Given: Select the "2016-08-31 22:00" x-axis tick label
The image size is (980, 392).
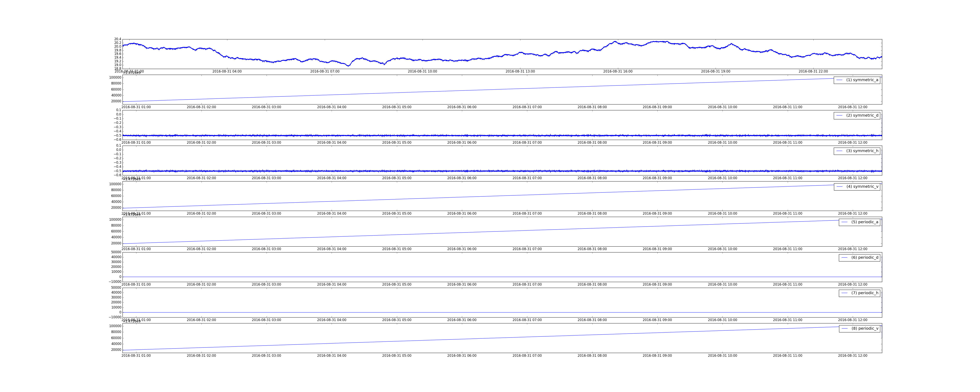Looking at the screenshot, I should (x=813, y=72).
